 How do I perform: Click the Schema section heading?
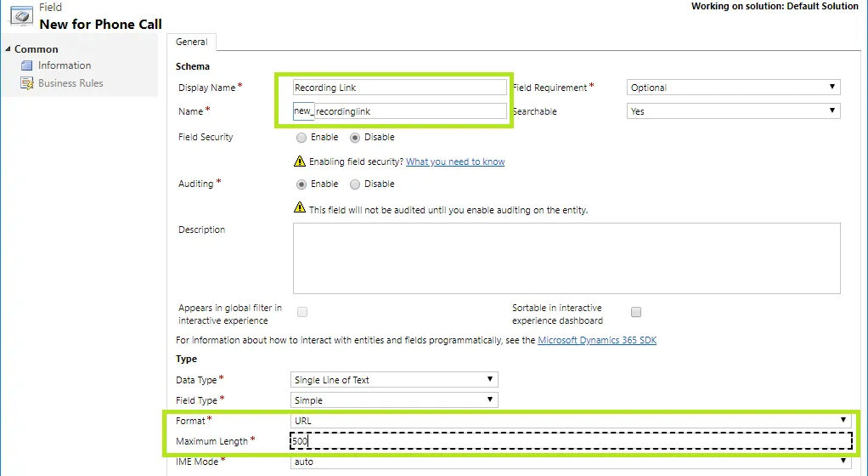click(193, 66)
